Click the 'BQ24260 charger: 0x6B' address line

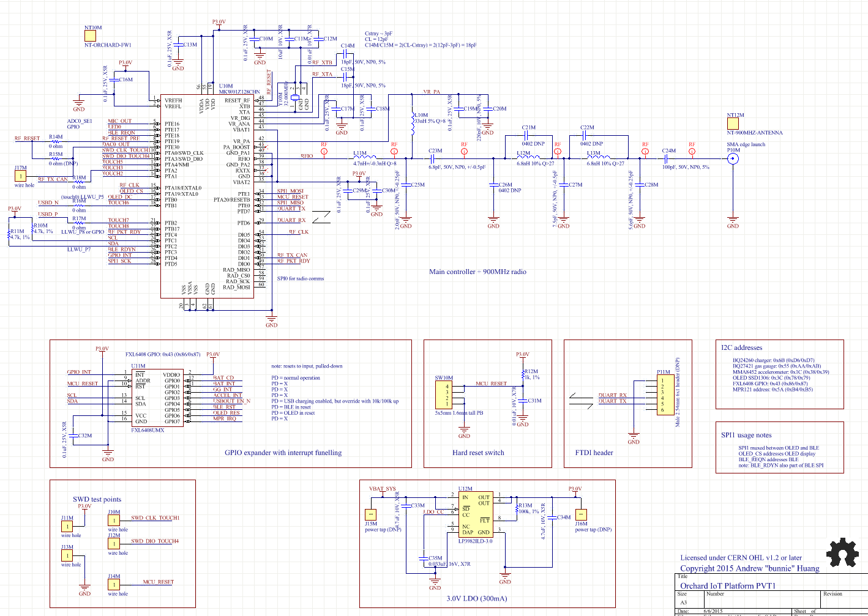click(x=773, y=360)
